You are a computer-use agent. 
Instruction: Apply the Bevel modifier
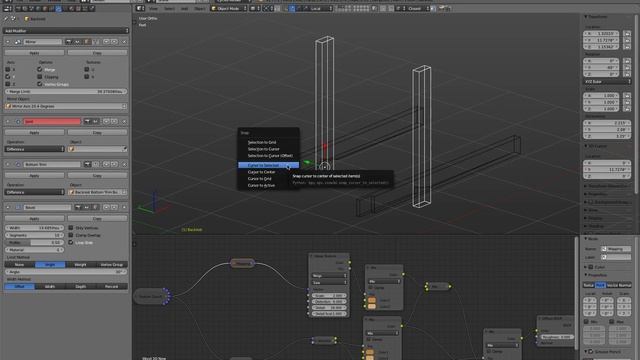pos(34,219)
